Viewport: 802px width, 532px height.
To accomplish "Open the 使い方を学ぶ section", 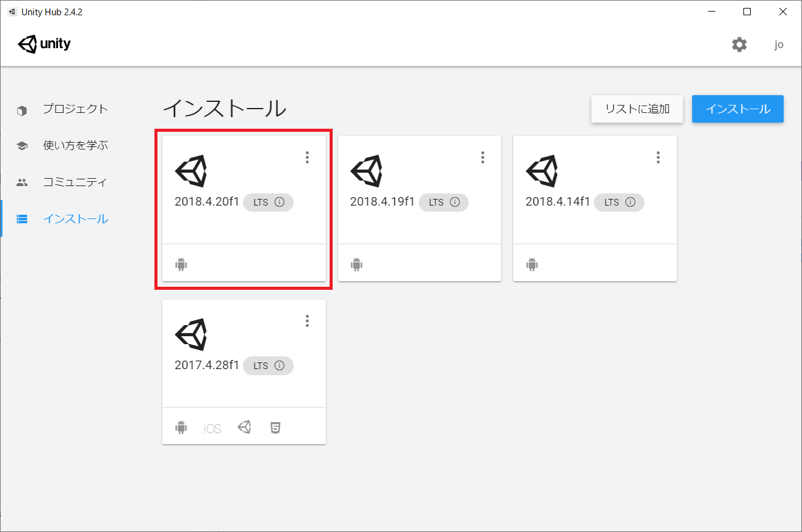I will point(75,146).
